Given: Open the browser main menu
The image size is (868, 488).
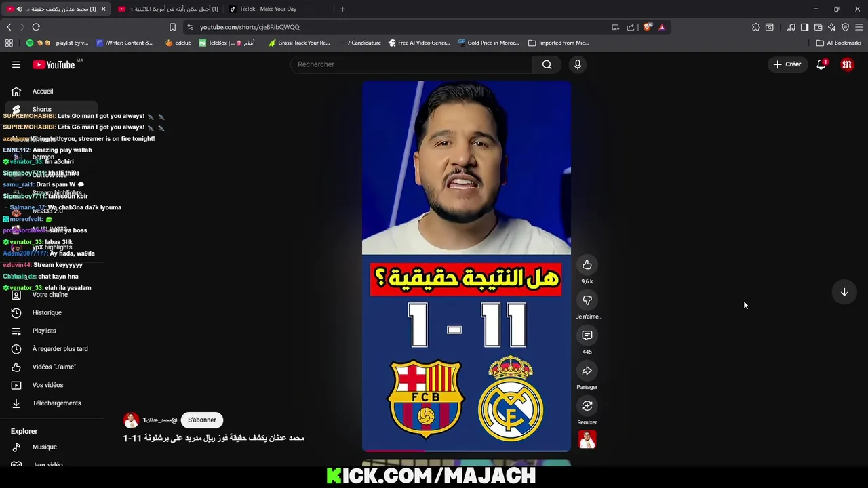Looking at the screenshot, I should (859, 27).
